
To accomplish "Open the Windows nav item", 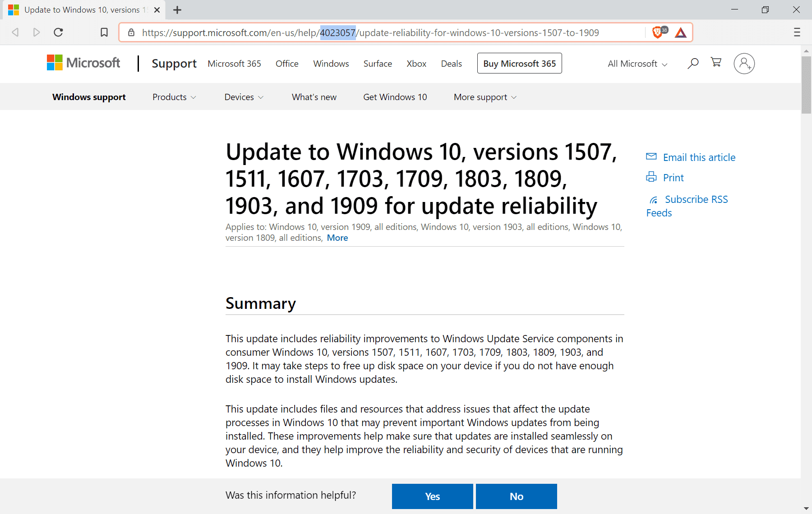I will click(331, 64).
